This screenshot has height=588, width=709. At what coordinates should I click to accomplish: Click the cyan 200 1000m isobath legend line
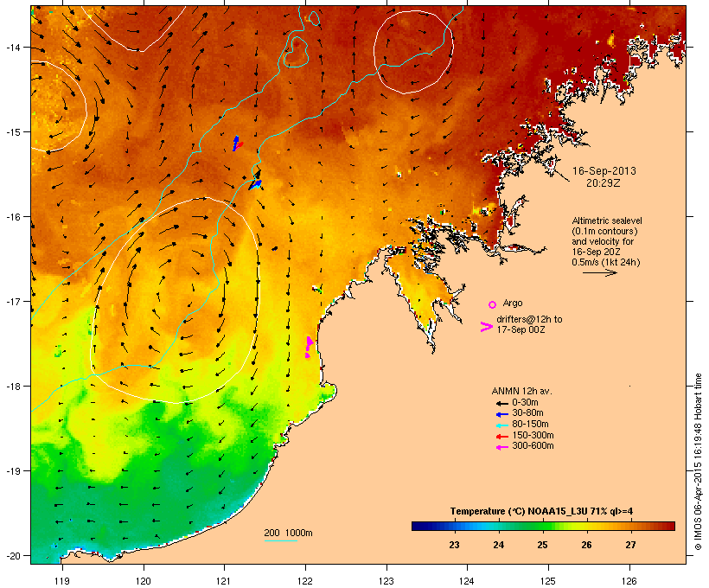click(x=281, y=540)
